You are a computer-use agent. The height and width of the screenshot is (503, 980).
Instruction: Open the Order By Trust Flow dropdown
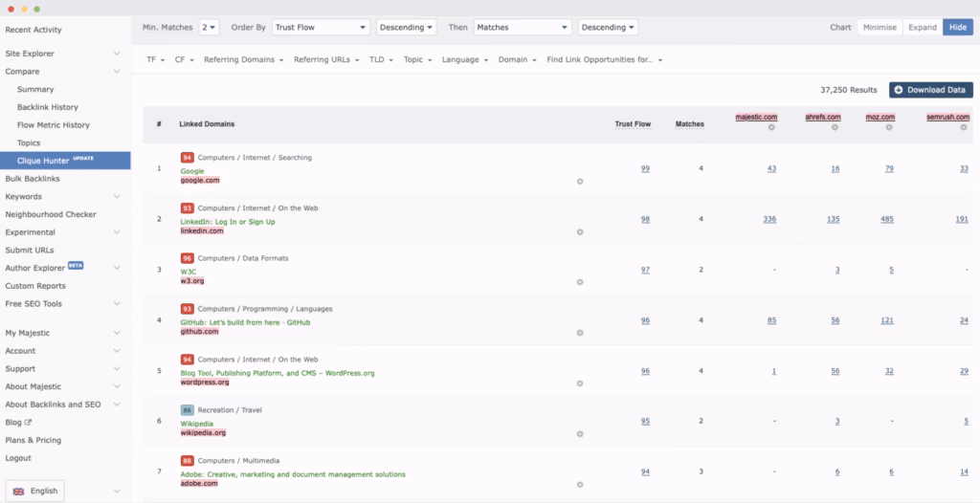pyautogui.click(x=321, y=28)
